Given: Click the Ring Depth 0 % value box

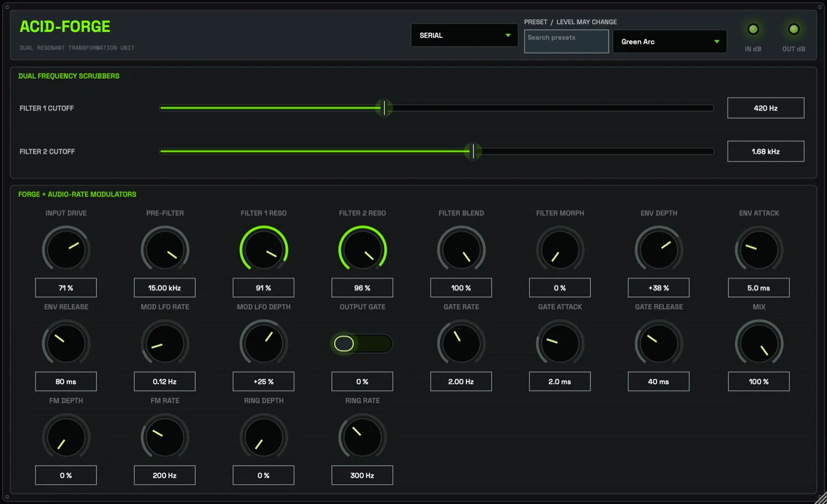Looking at the screenshot, I should click(x=264, y=475).
